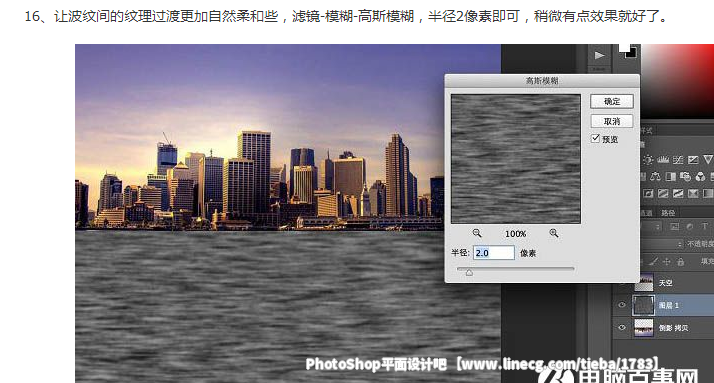Viewport: 714px width, 383px height.
Task: Click the 半径 radius input field
Action: click(494, 253)
